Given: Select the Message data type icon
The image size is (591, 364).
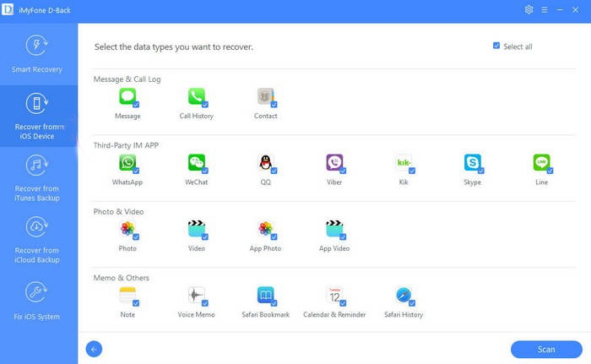Looking at the screenshot, I should click(x=127, y=96).
